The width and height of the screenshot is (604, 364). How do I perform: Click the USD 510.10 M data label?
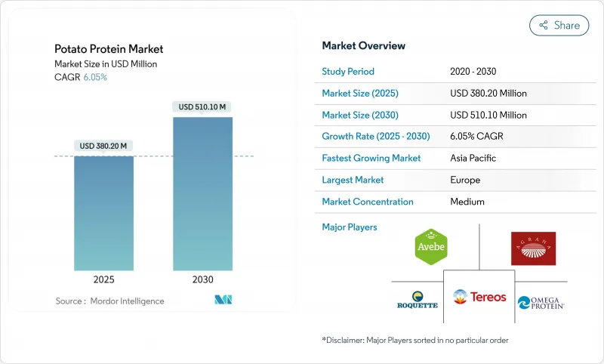(x=202, y=106)
